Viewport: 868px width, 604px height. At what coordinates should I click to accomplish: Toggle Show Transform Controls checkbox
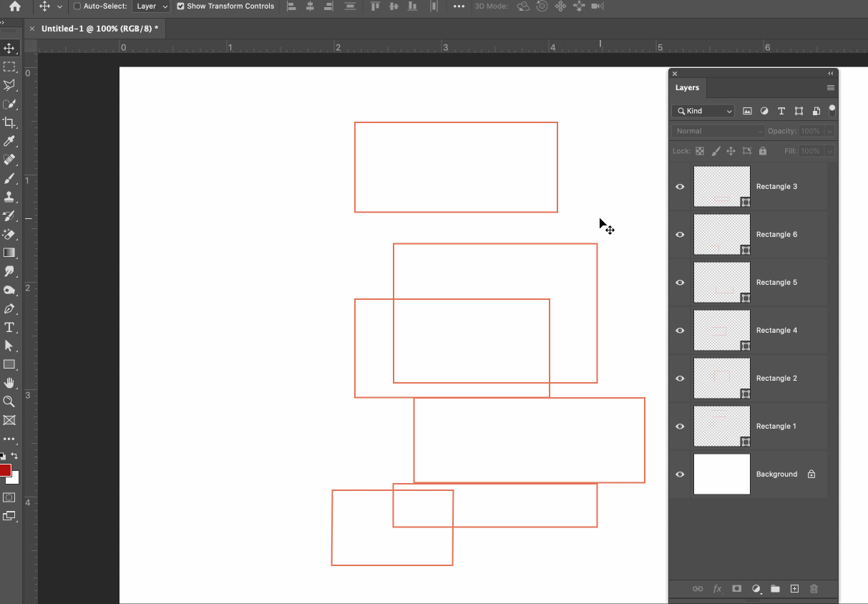tap(180, 6)
